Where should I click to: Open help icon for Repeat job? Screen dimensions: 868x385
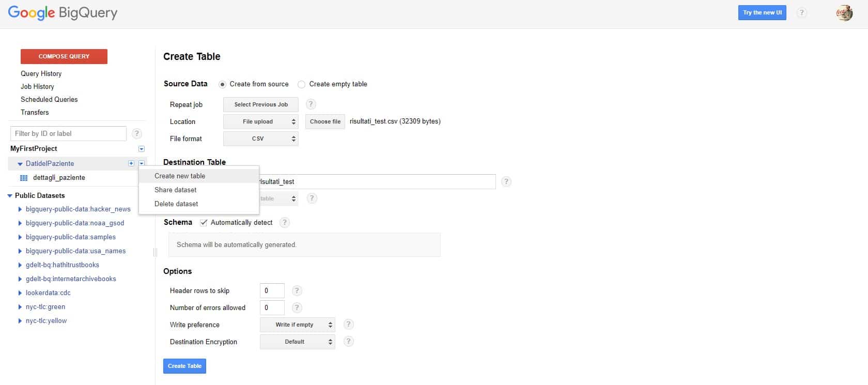[311, 104]
